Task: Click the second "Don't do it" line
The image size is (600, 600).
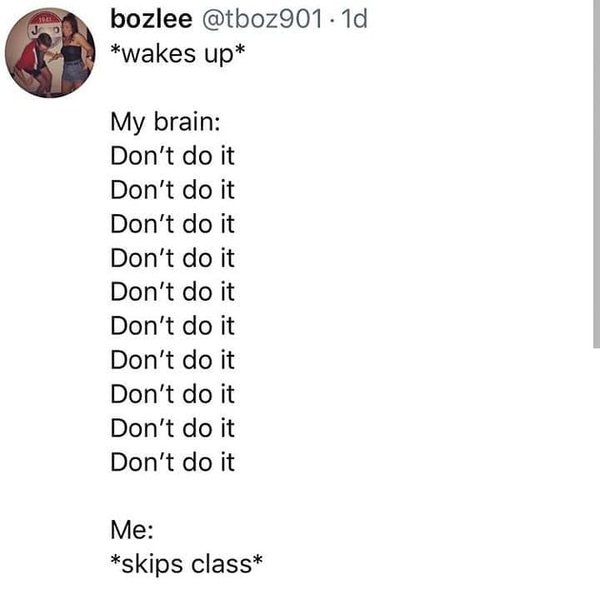Action: (x=173, y=190)
